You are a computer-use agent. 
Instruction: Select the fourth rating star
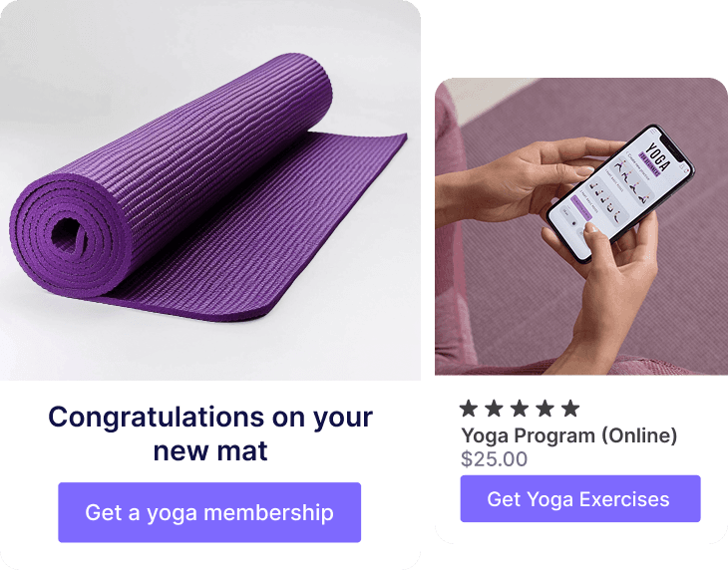tap(546, 409)
